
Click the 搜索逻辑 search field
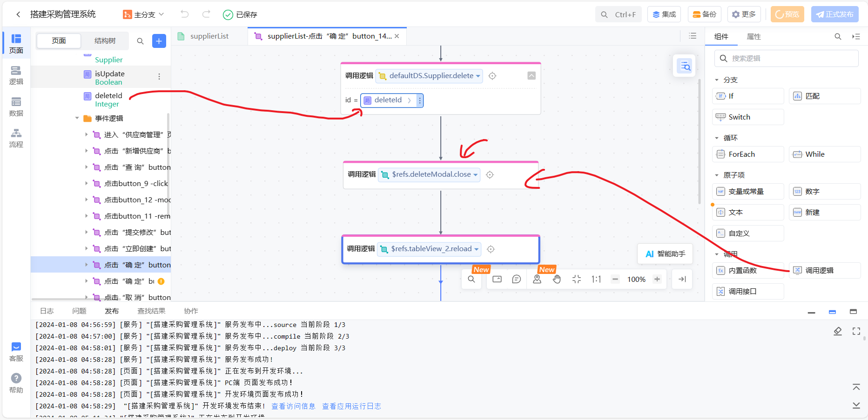[786, 59]
